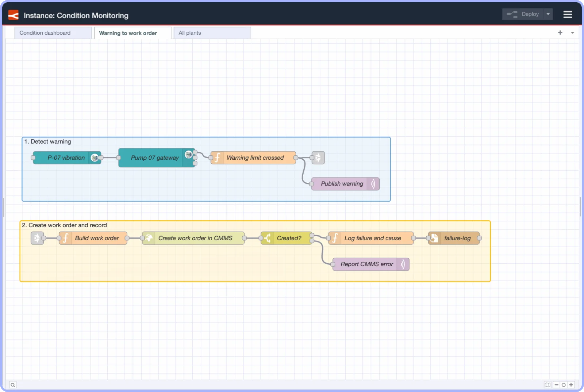This screenshot has height=392, width=584.
Task: Select the '2. Create work order and record' group label
Action: 64,225
